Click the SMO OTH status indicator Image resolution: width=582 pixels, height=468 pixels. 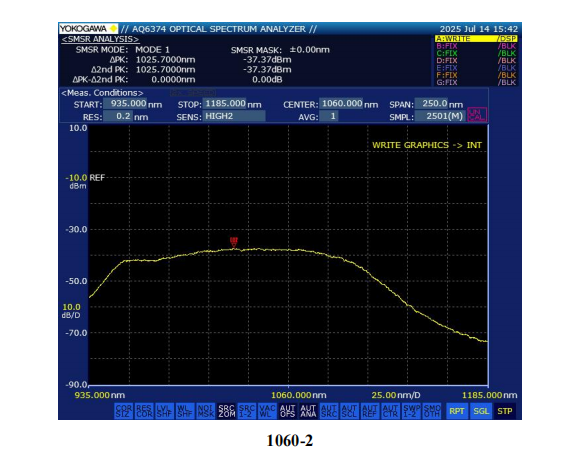point(431,411)
